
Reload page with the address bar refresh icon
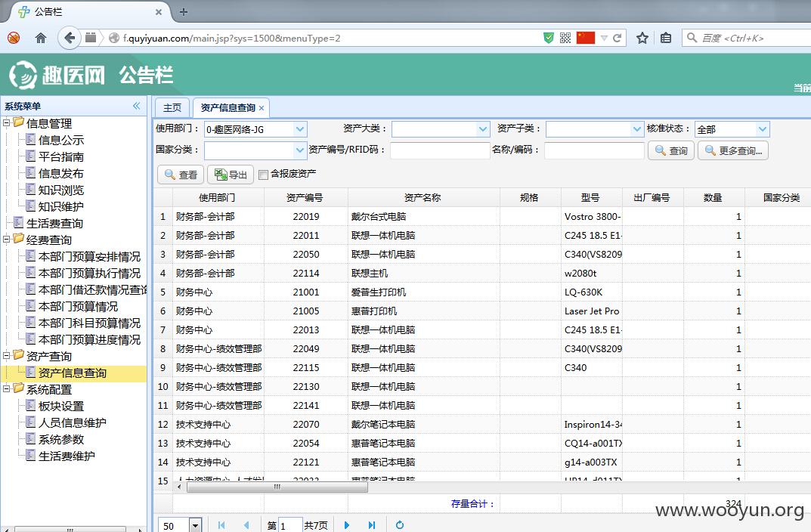click(x=617, y=38)
